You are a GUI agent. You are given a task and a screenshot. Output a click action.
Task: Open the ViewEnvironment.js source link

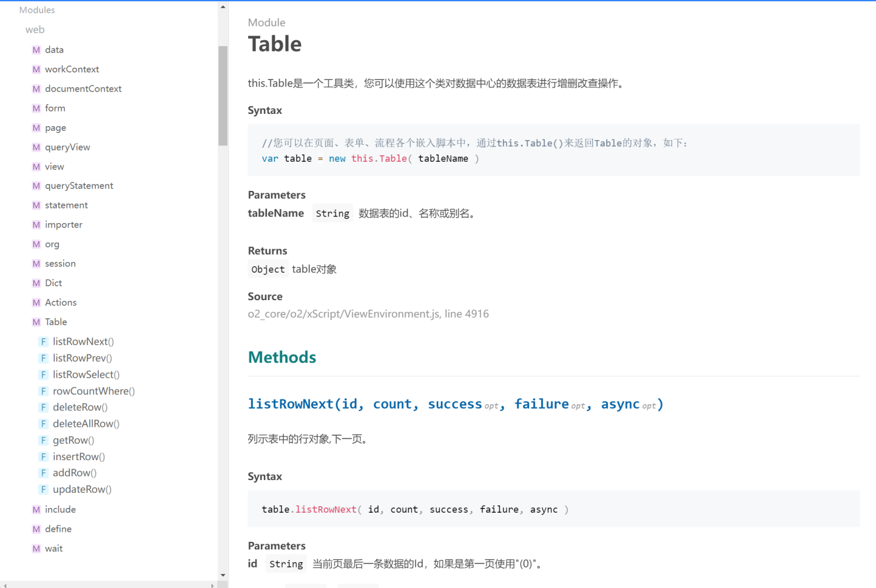368,314
